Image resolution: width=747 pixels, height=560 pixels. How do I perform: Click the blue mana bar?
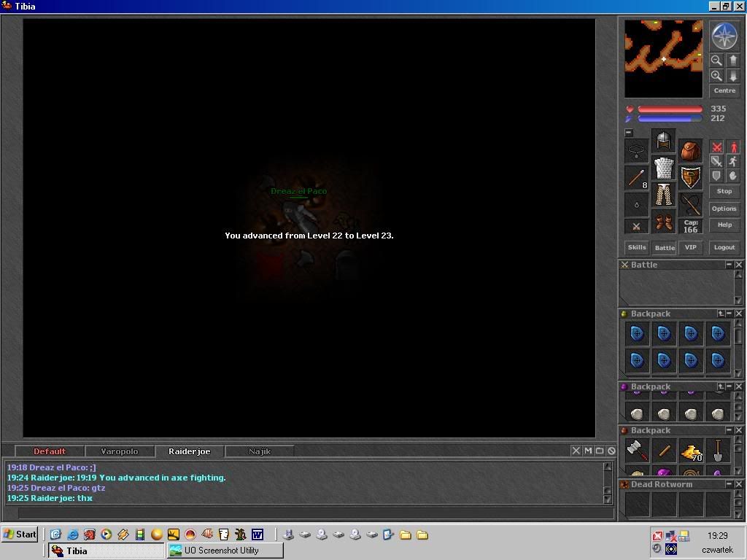click(670, 119)
